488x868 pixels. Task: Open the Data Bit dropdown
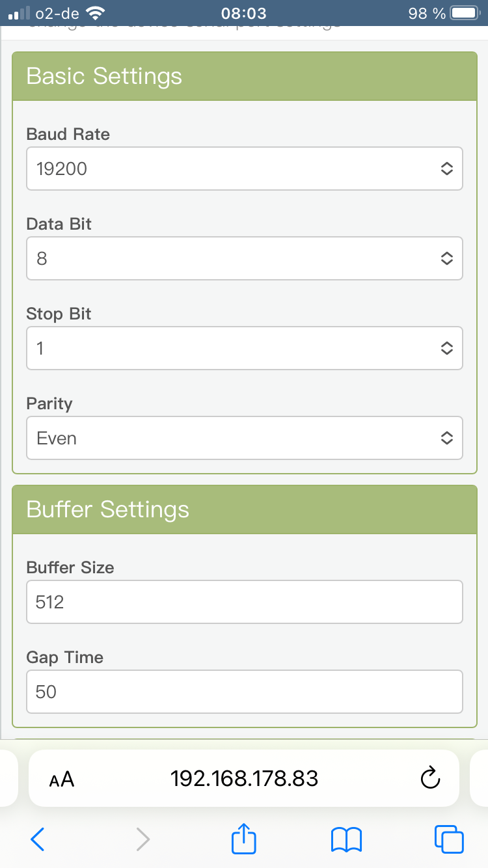[x=245, y=258]
